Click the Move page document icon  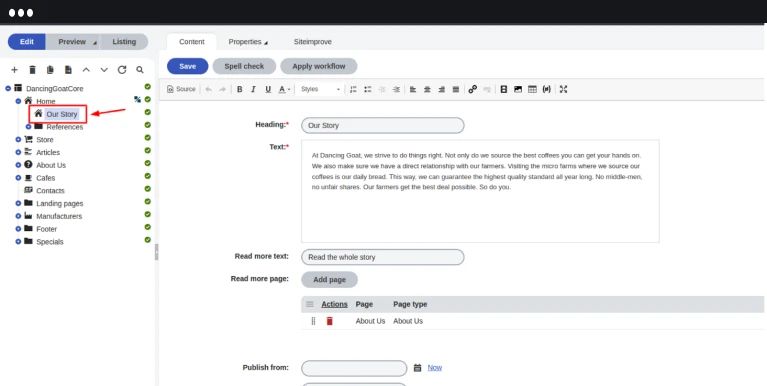coord(68,70)
